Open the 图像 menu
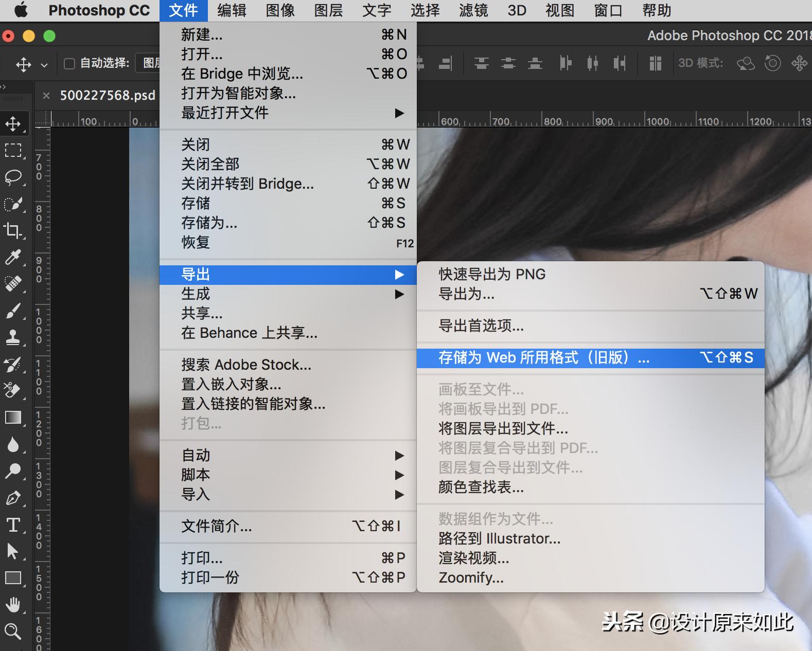This screenshot has height=651, width=812. click(x=280, y=10)
